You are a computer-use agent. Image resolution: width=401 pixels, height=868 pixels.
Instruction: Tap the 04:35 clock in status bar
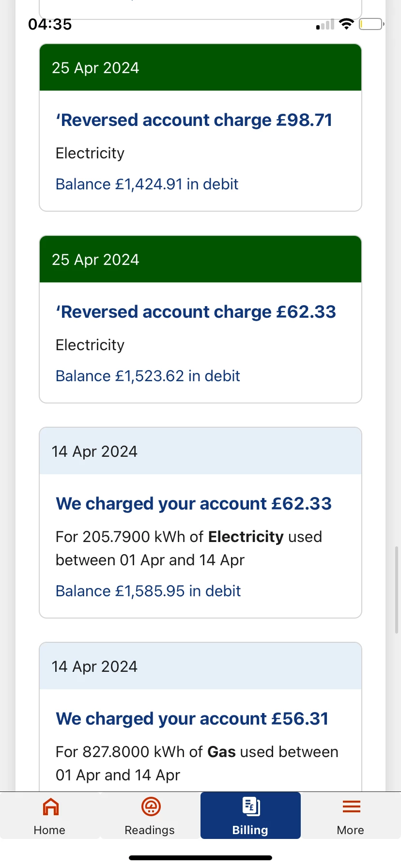(50, 24)
